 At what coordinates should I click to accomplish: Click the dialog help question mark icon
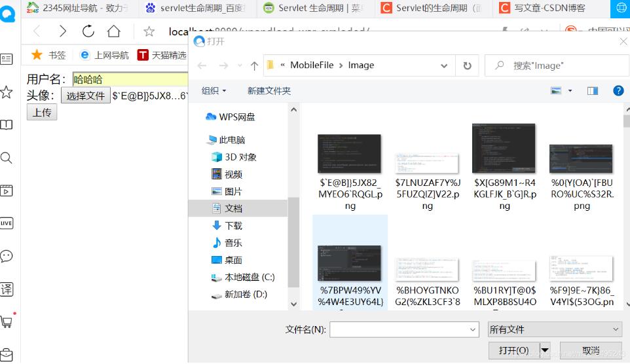tap(618, 91)
